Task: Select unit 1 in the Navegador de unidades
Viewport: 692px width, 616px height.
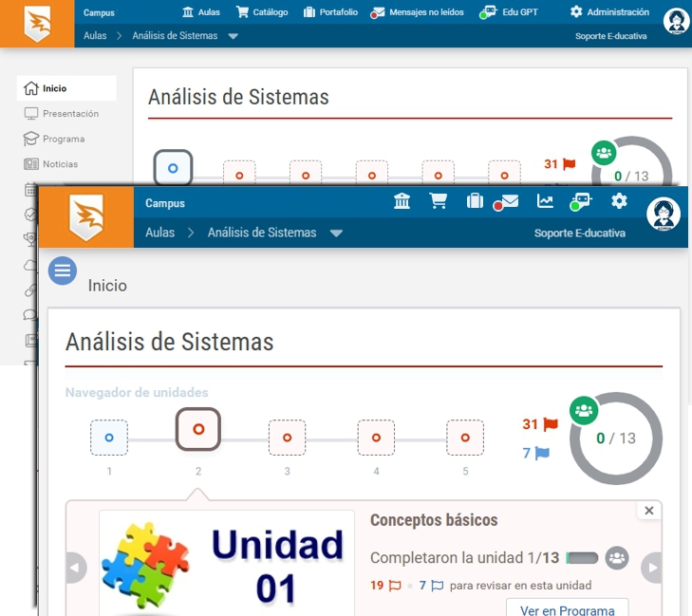Action: (109, 438)
